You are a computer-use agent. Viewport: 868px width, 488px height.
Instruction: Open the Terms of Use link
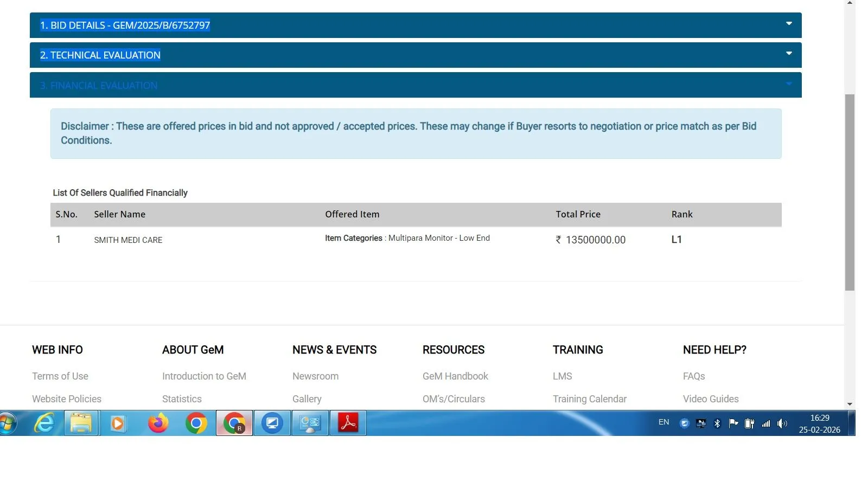click(60, 376)
